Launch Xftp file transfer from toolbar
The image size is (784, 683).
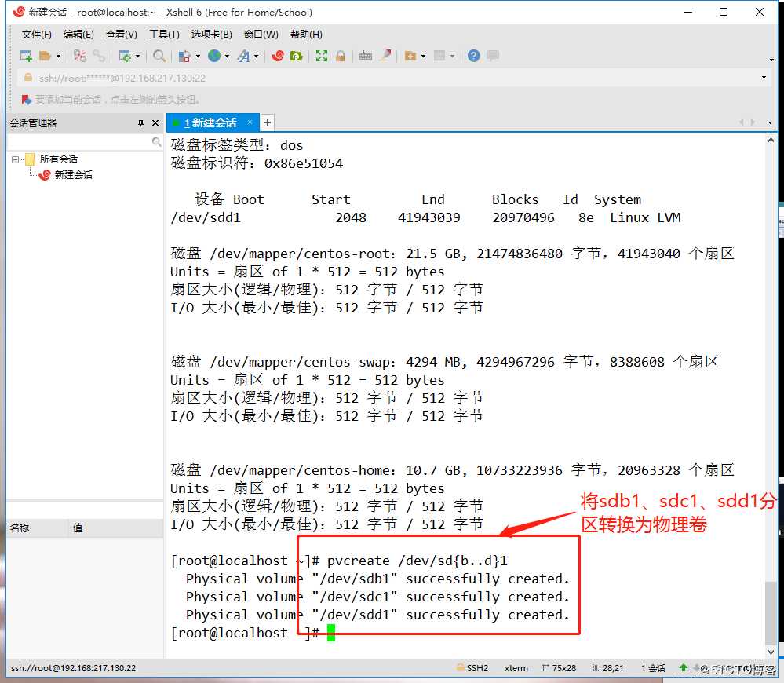(297, 56)
